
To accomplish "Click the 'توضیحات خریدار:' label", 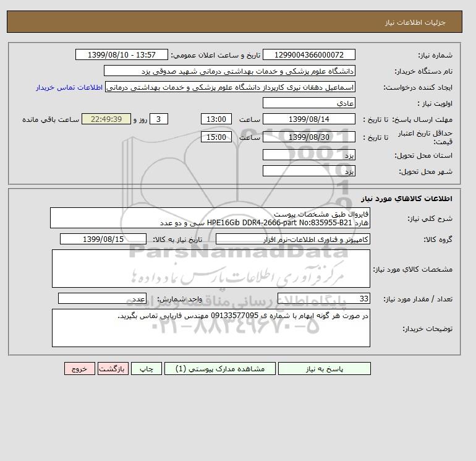I will coord(427,329).
